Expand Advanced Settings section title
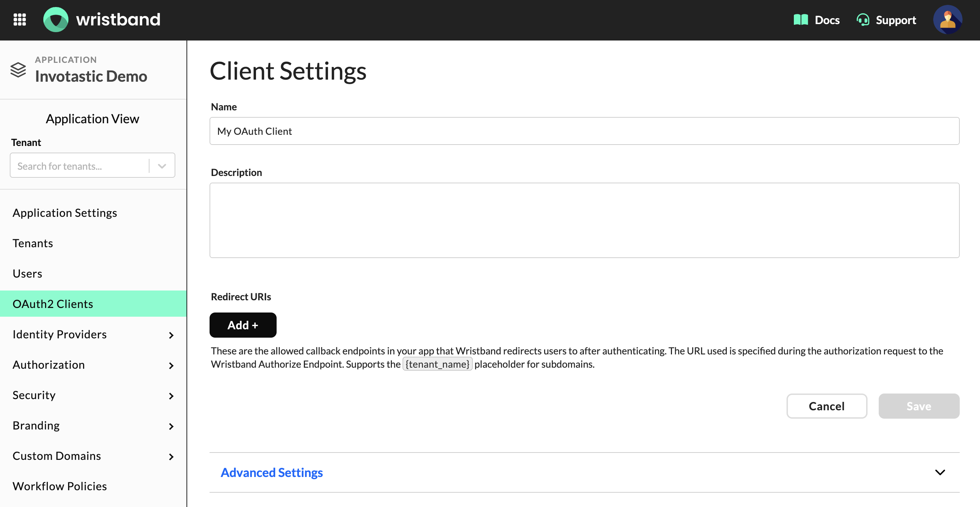The image size is (980, 507). (272, 472)
